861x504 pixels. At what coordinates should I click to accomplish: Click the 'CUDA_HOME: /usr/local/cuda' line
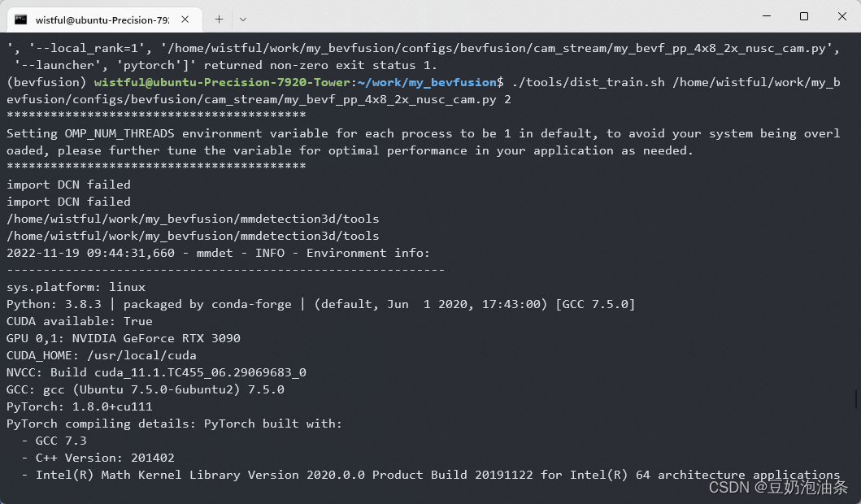(102, 355)
